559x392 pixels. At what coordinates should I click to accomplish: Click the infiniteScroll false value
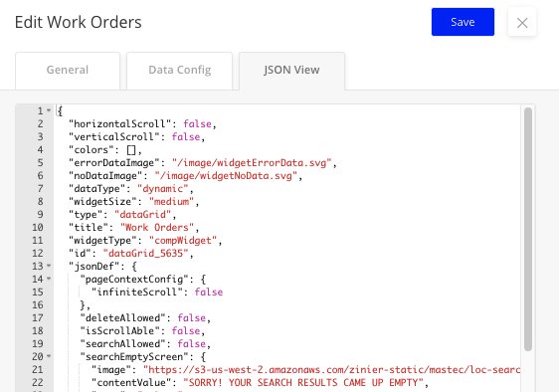coord(209,293)
